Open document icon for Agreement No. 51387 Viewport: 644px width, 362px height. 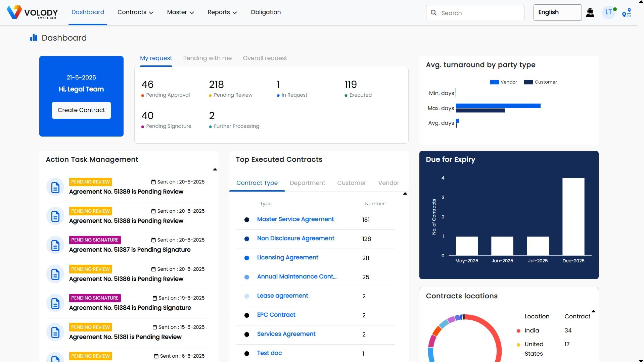(x=55, y=245)
